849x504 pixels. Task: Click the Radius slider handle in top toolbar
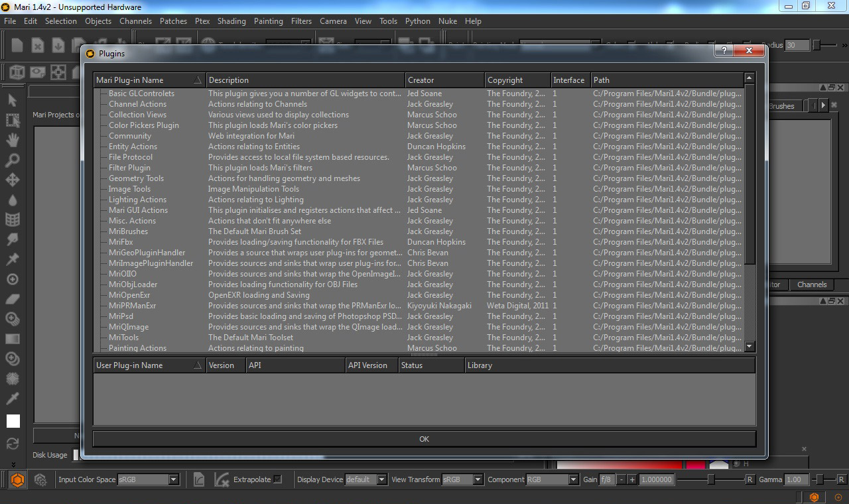point(816,45)
